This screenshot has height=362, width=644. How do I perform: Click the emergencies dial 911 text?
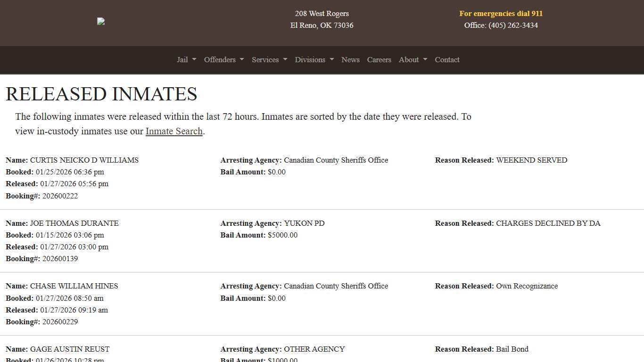[x=501, y=13]
